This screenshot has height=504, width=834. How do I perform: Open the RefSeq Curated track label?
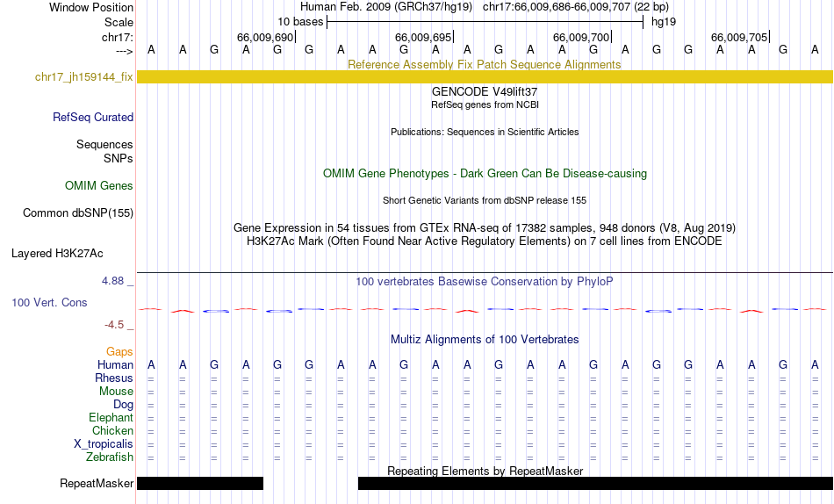click(x=92, y=117)
